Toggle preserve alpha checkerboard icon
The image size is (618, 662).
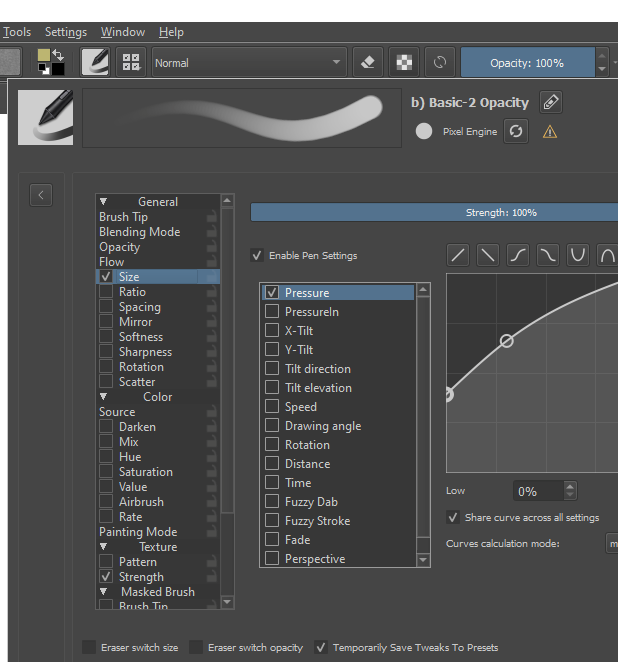point(404,62)
